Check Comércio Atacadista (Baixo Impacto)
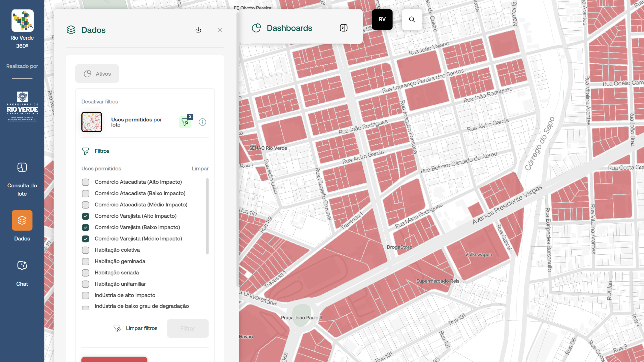The height and width of the screenshot is (362, 644). [85, 193]
